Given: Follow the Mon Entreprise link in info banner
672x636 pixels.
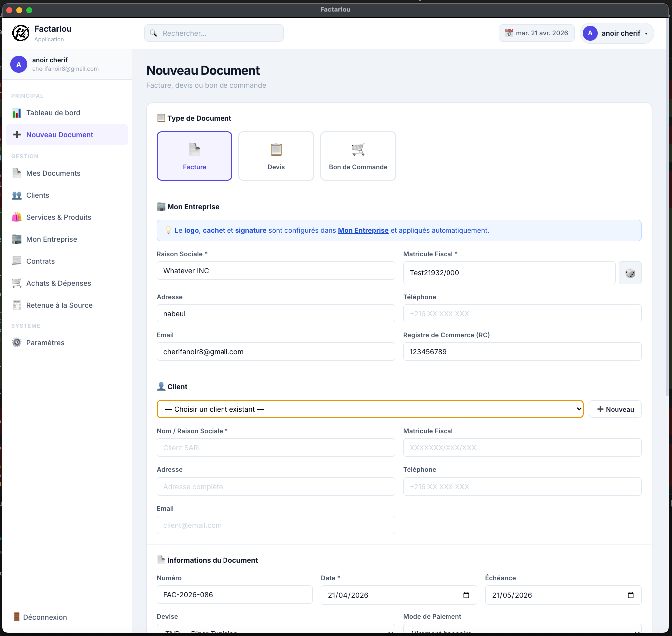Looking at the screenshot, I should (363, 230).
